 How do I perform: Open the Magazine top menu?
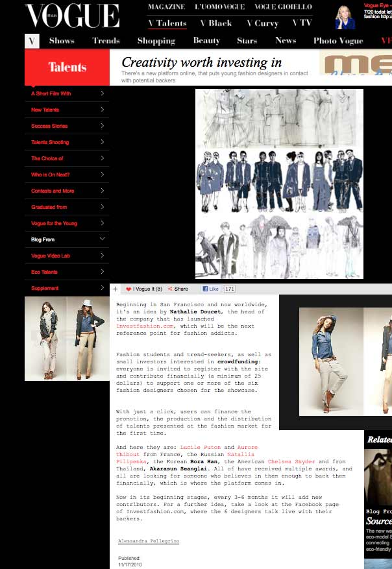pyautogui.click(x=166, y=7)
